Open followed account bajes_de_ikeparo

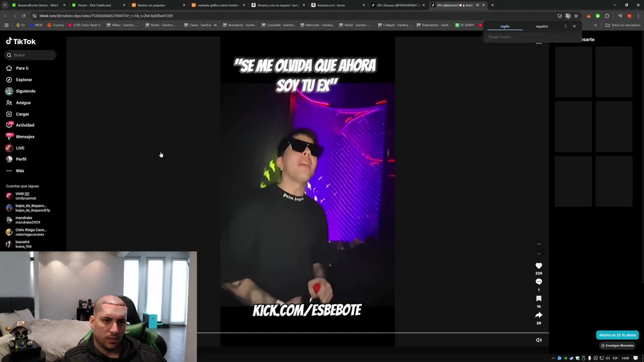28,208
